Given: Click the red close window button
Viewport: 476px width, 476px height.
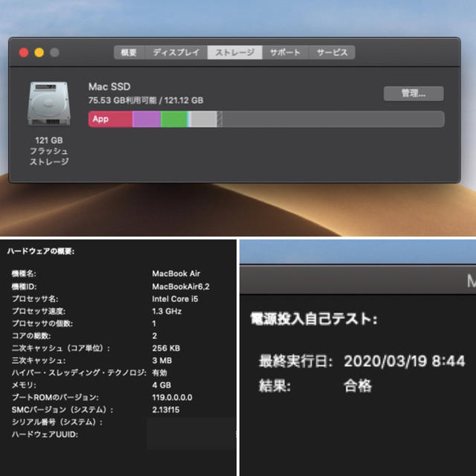Looking at the screenshot, I should point(24,53).
